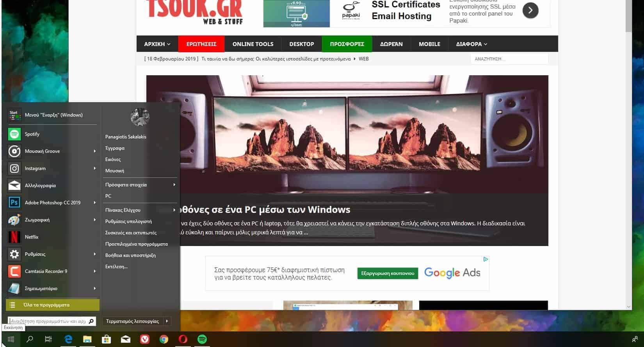Open Microsoft Edge from the taskbar
The height and width of the screenshot is (347, 644).
(x=68, y=339)
